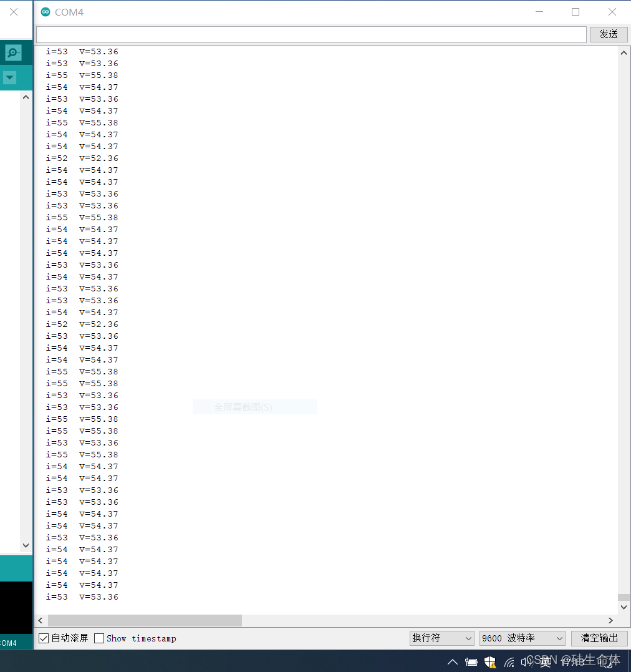This screenshot has height=672, width=631.
Task: Open the 换行符 line ending dropdown
Action: click(x=441, y=638)
